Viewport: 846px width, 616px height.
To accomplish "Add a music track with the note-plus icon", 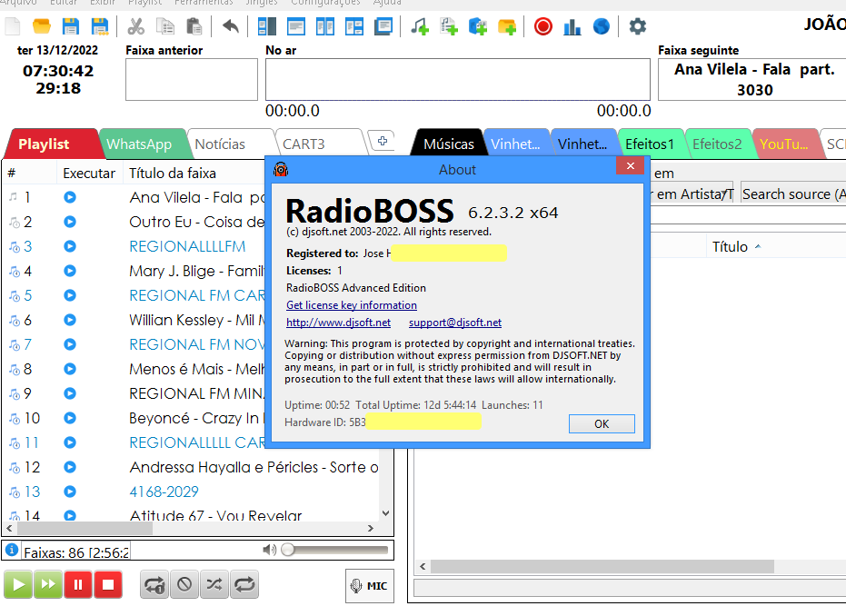I will (x=419, y=25).
